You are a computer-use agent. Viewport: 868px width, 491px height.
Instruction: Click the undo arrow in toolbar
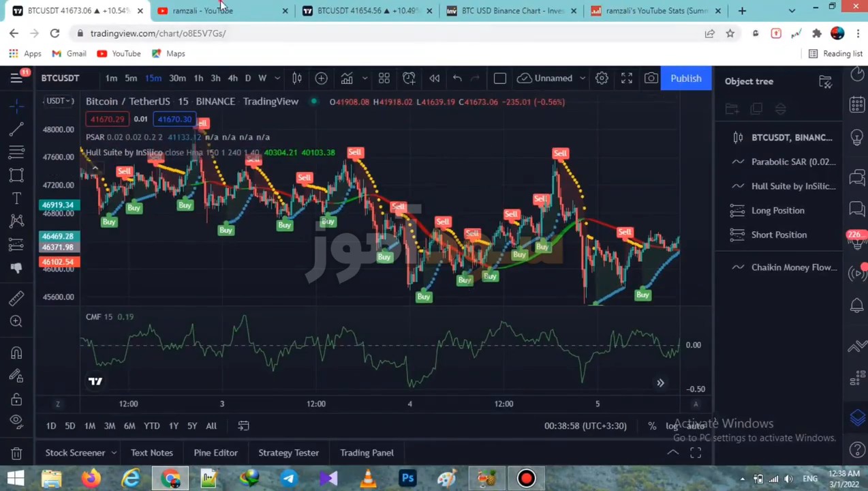pyautogui.click(x=457, y=78)
